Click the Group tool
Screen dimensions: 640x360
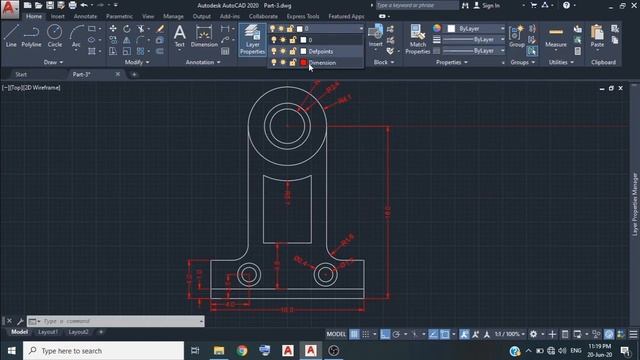(x=517, y=36)
